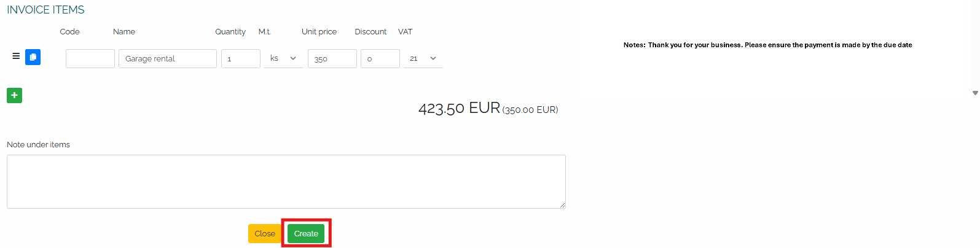Click the Note under items label
The image size is (980, 248).
(38, 145)
